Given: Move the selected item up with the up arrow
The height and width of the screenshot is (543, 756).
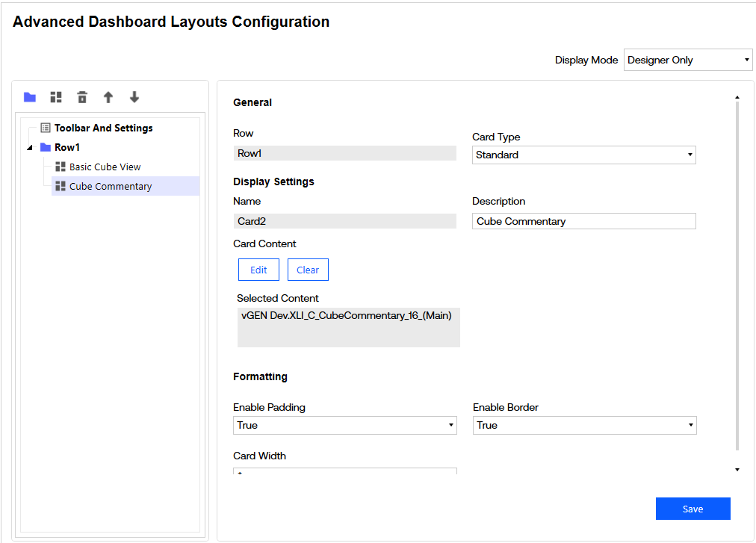Looking at the screenshot, I should coord(108,97).
